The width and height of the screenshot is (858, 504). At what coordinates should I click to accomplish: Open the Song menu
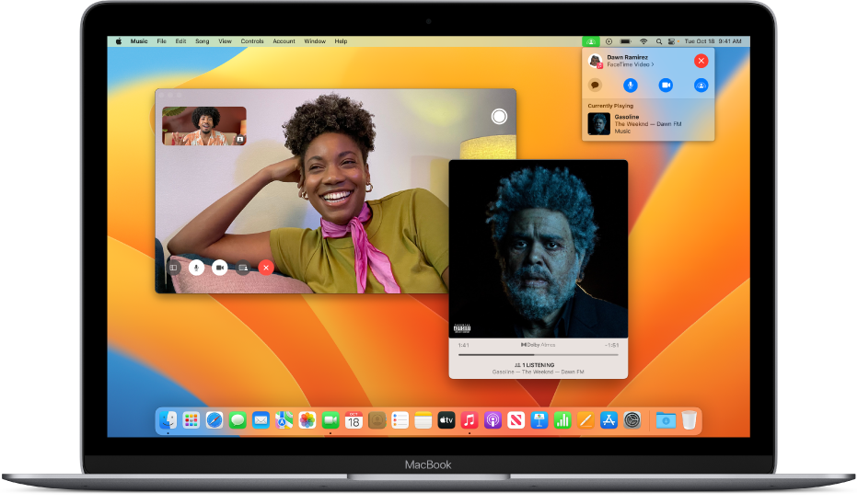[x=202, y=41]
